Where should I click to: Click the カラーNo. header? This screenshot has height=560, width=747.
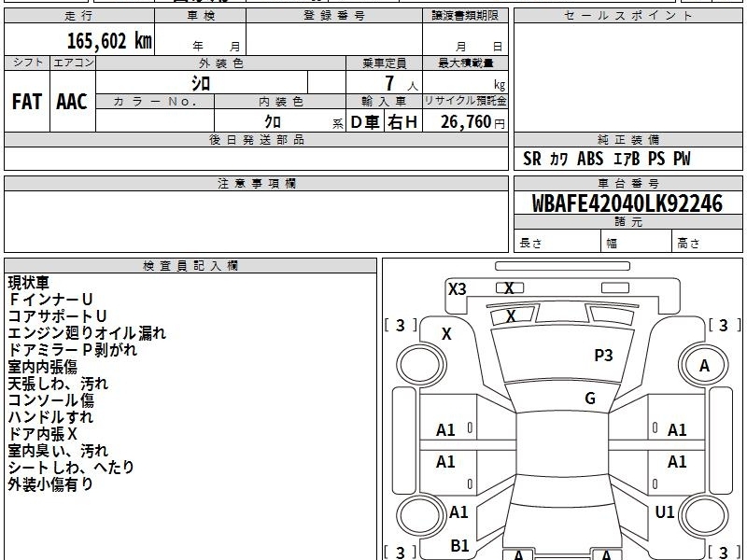point(155,101)
